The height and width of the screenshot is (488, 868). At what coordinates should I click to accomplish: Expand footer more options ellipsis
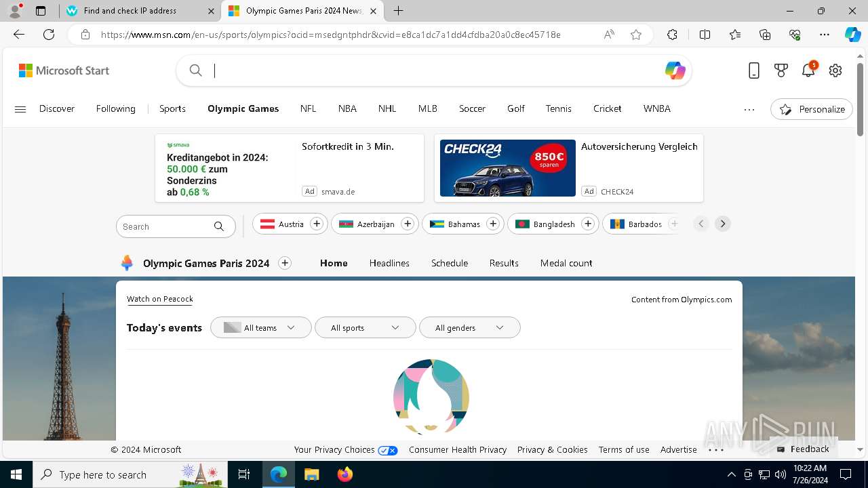tap(716, 449)
